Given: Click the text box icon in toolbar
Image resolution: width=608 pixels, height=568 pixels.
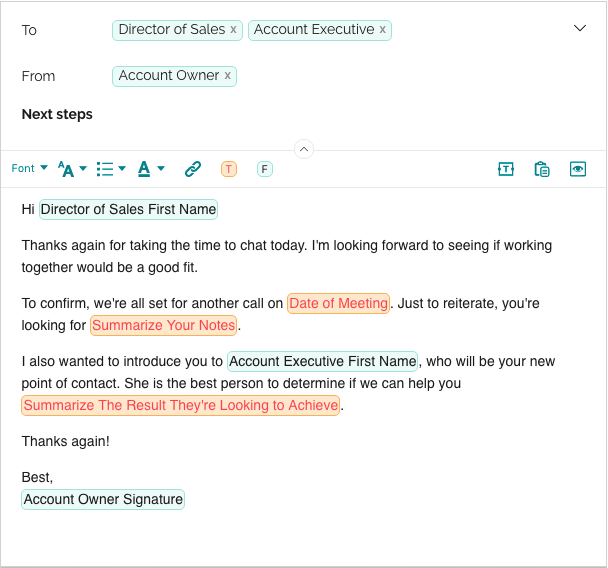Looking at the screenshot, I should click(x=506, y=169).
